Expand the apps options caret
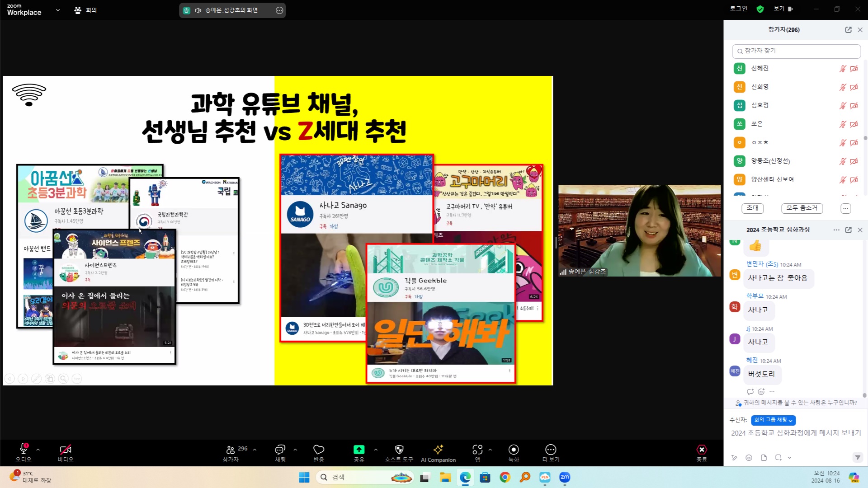Screen dimensions: 868x488 pyautogui.click(x=490, y=450)
